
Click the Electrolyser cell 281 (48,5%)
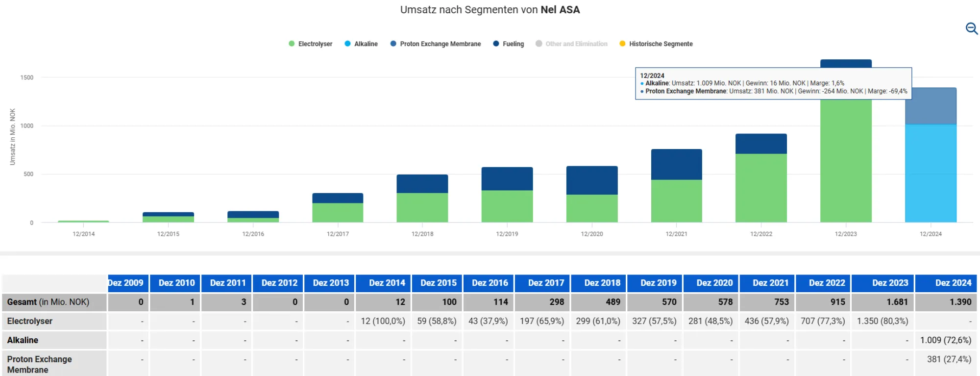click(711, 321)
